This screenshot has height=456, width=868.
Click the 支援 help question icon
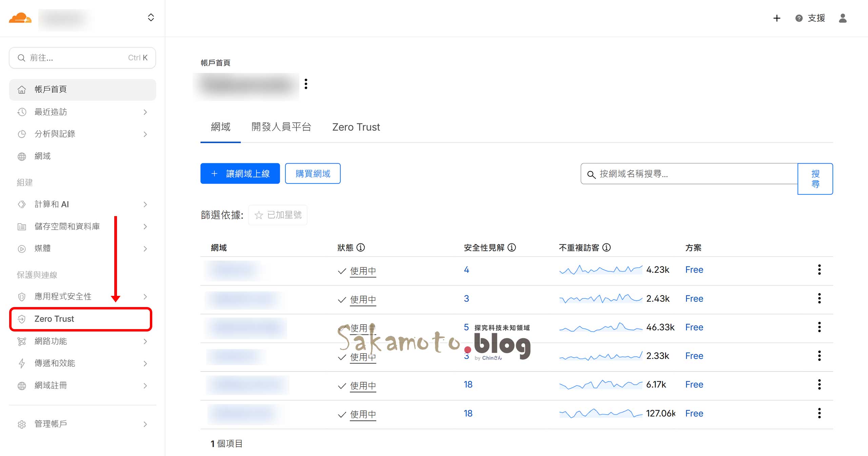[799, 18]
